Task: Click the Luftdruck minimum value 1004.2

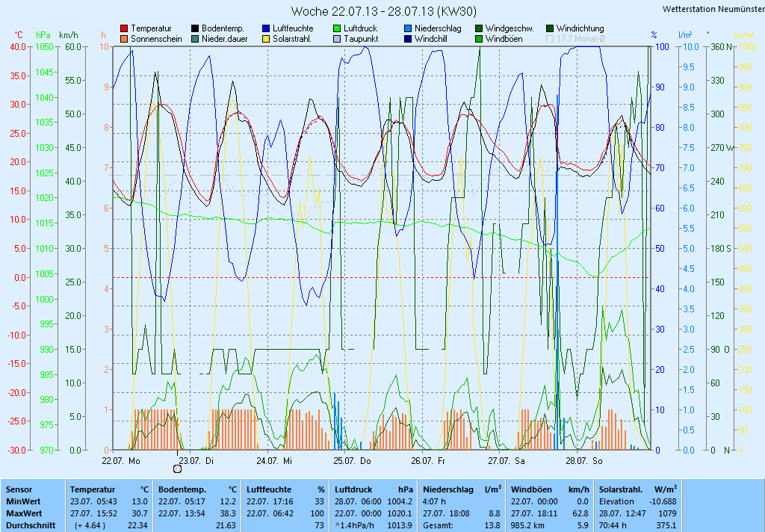Action: (400, 501)
